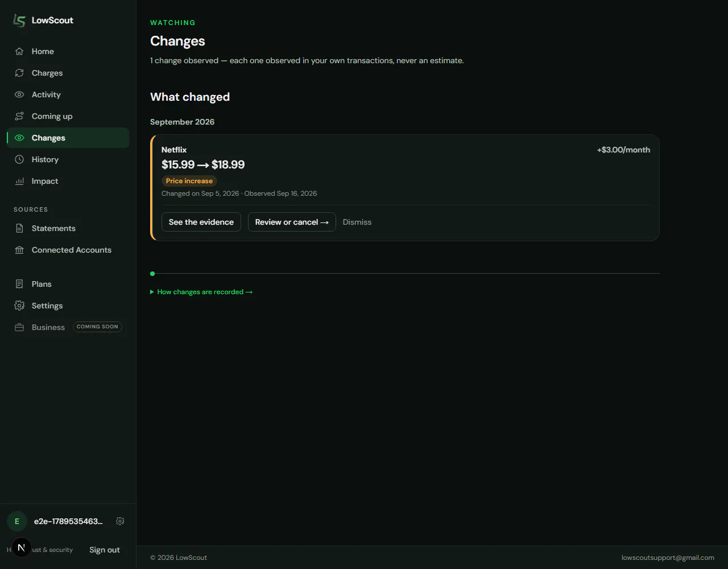Open the Activity label in sidebar
Image resolution: width=728 pixels, height=569 pixels.
point(46,94)
